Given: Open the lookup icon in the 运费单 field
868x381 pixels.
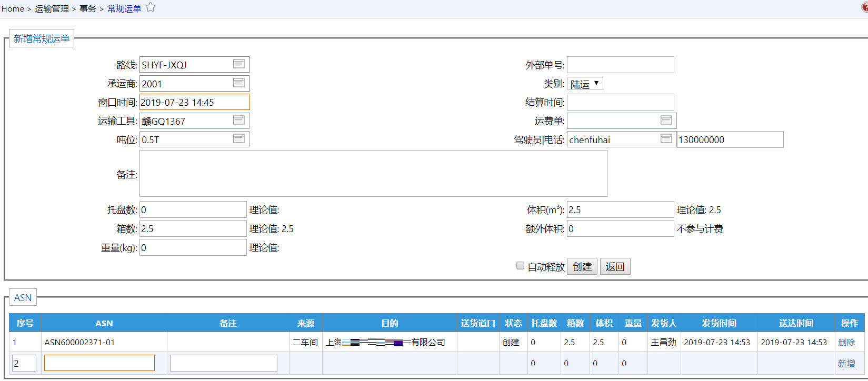Looking at the screenshot, I should (666, 121).
